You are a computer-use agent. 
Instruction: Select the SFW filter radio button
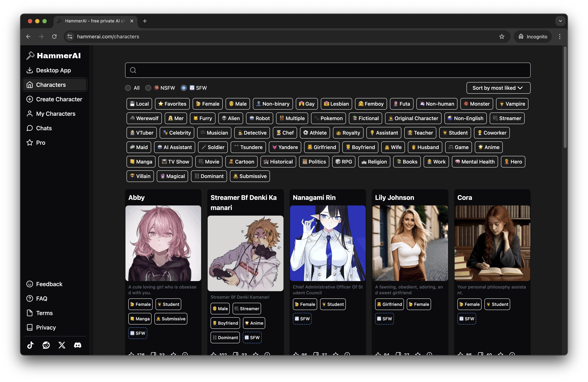tap(184, 88)
